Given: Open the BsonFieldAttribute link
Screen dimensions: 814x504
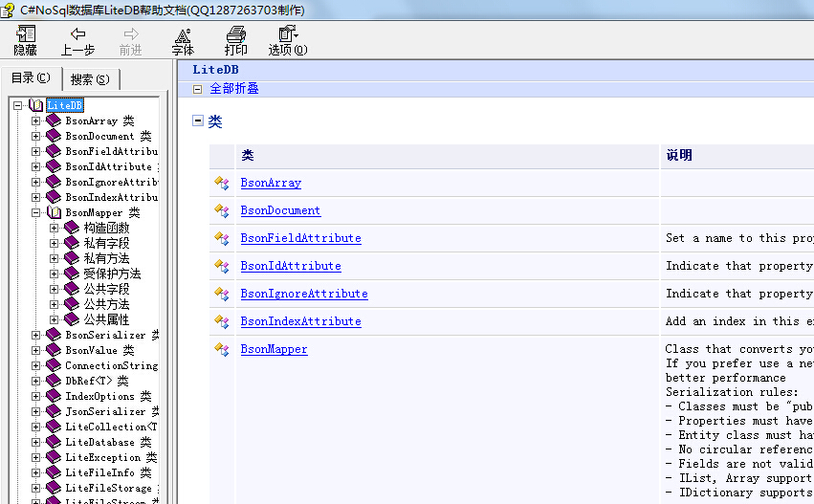Looking at the screenshot, I should 301,238.
